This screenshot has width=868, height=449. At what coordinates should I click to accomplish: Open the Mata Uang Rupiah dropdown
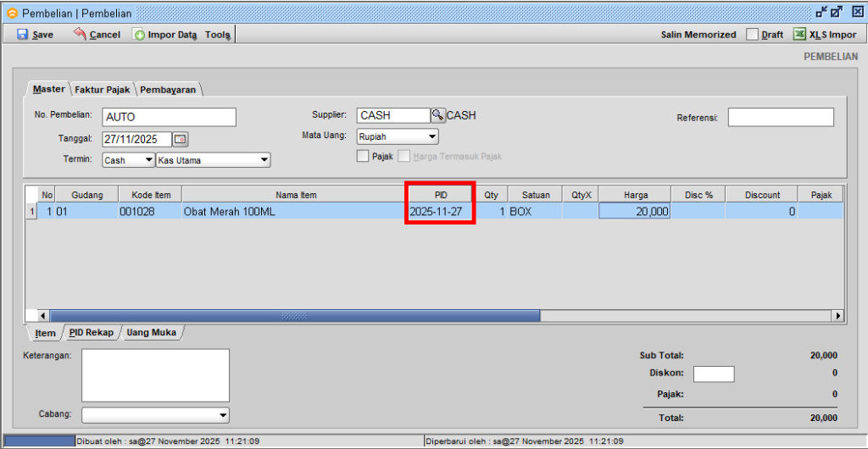tap(432, 136)
